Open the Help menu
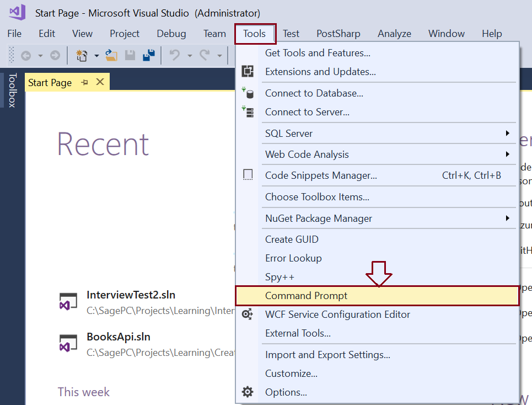Viewport: 532px width, 405px height. (x=492, y=34)
